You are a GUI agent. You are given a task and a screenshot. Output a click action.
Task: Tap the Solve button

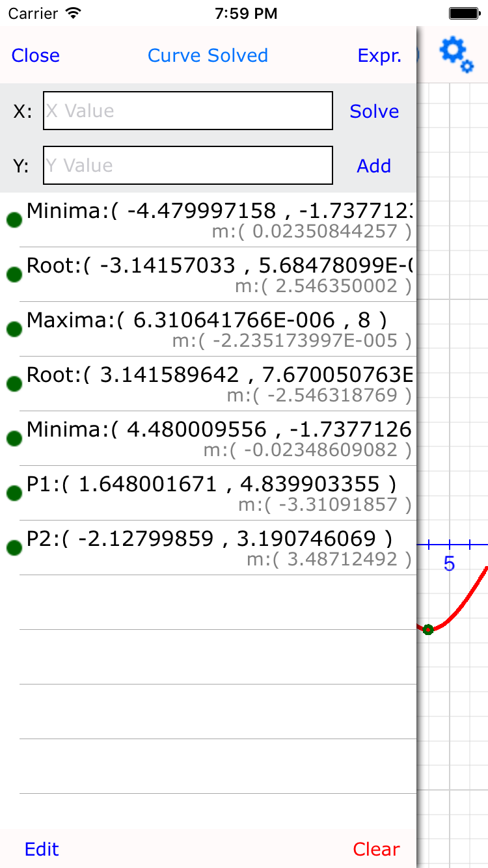point(374,111)
